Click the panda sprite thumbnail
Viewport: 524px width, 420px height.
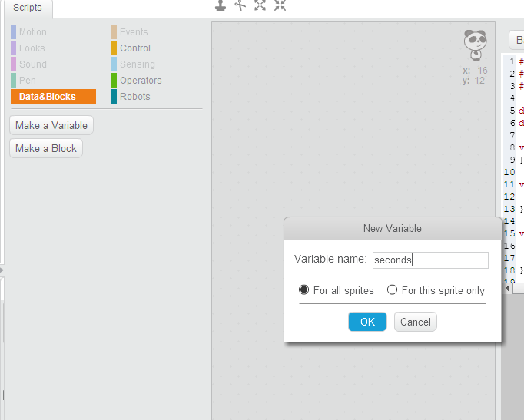[x=475, y=45]
